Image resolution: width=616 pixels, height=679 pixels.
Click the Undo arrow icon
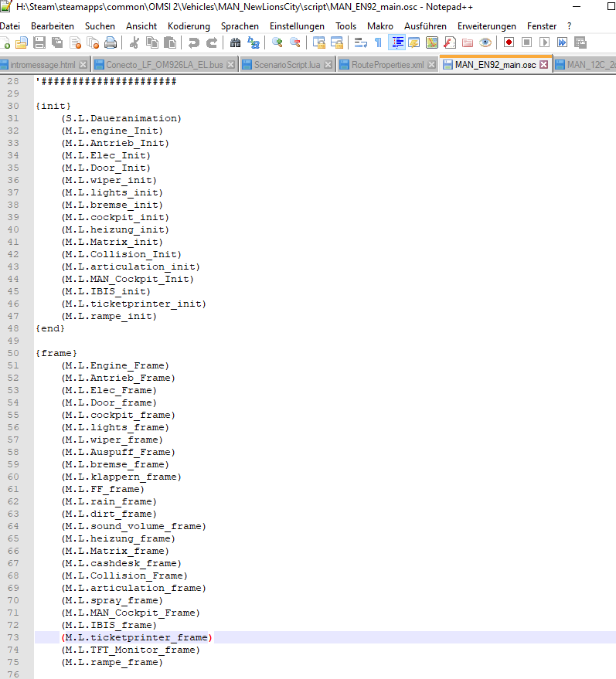tap(193, 42)
